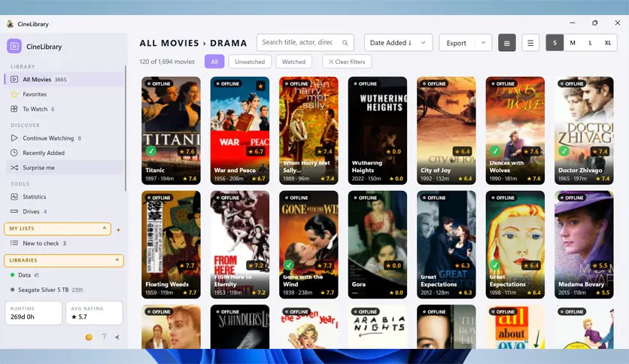This screenshot has height=364, width=629.
Task: Open When Harry Met Sally card
Action: pyautogui.click(x=308, y=131)
